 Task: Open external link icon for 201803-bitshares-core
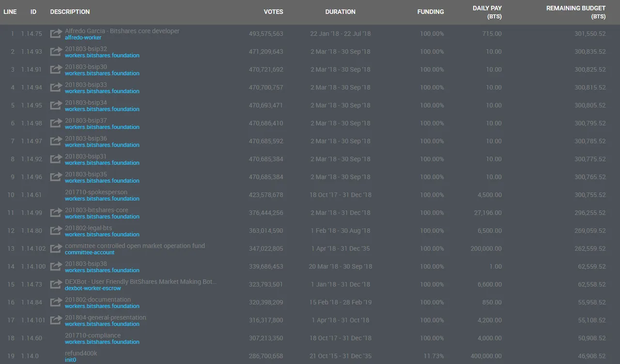tap(56, 213)
